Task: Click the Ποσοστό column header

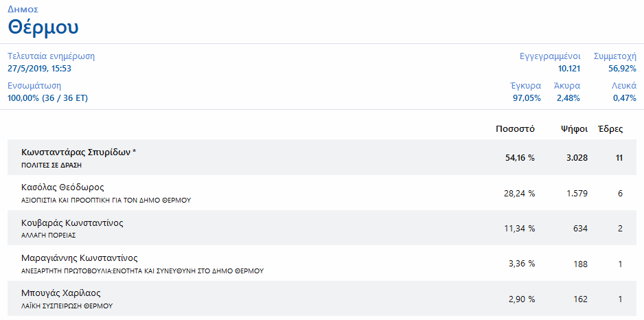Action: click(x=515, y=129)
